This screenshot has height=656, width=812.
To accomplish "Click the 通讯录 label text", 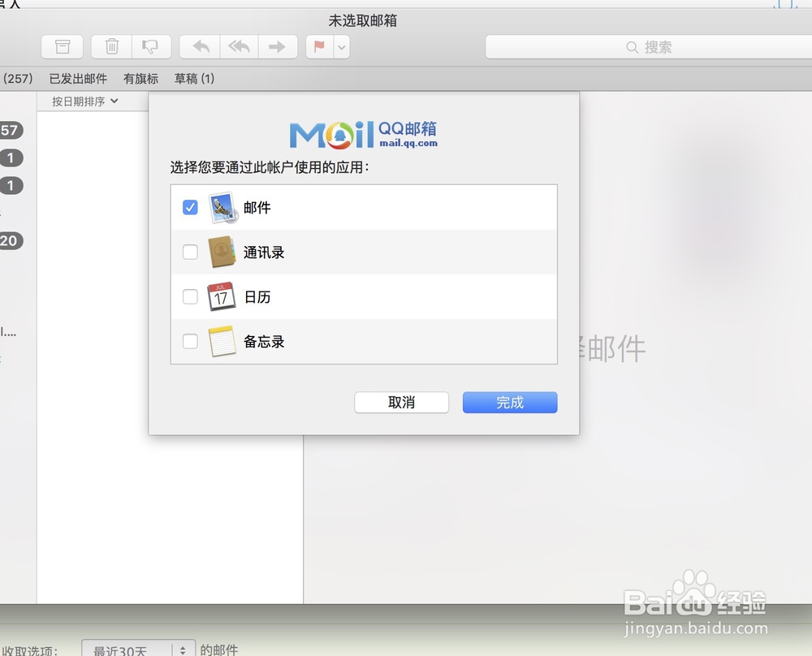I will (264, 252).
